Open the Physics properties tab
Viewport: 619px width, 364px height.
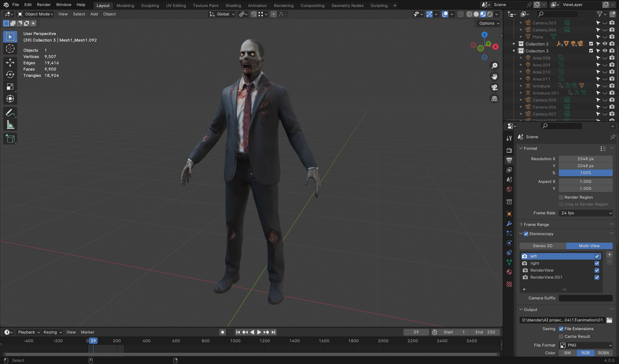(x=509, y=243)
